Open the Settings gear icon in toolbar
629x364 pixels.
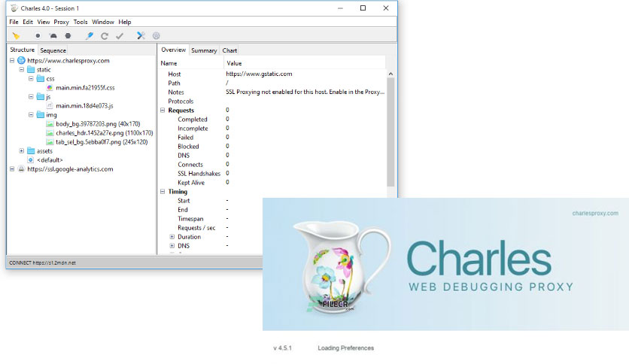pos(156,35)
